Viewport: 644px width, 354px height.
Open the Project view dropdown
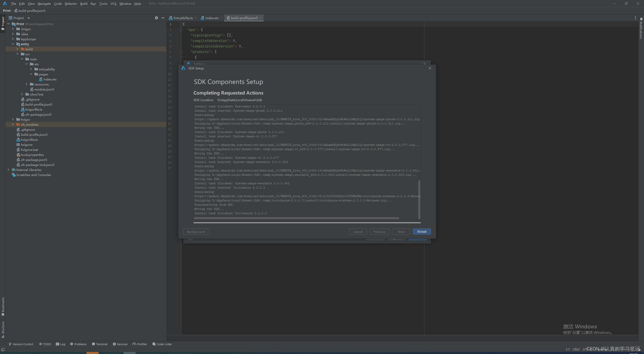[x=28, y=18]
